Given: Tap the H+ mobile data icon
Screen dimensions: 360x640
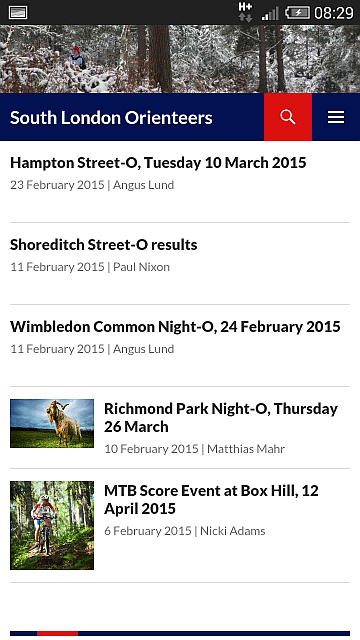Looking at the screenshot, I should click(x=245, y=12).
